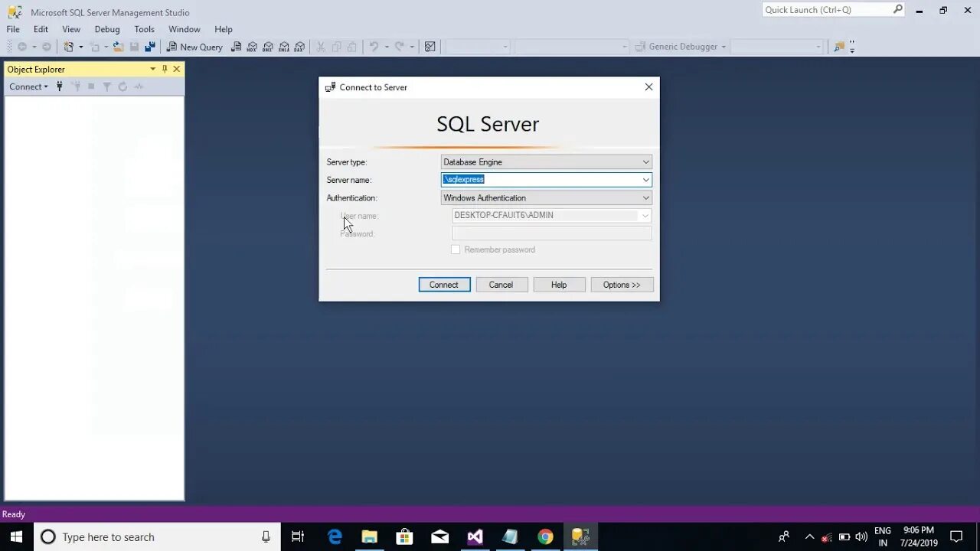The height and width of the screenshot is (551, 980).
Task: Open the Edit menu
Action: [x=41, y=29]
